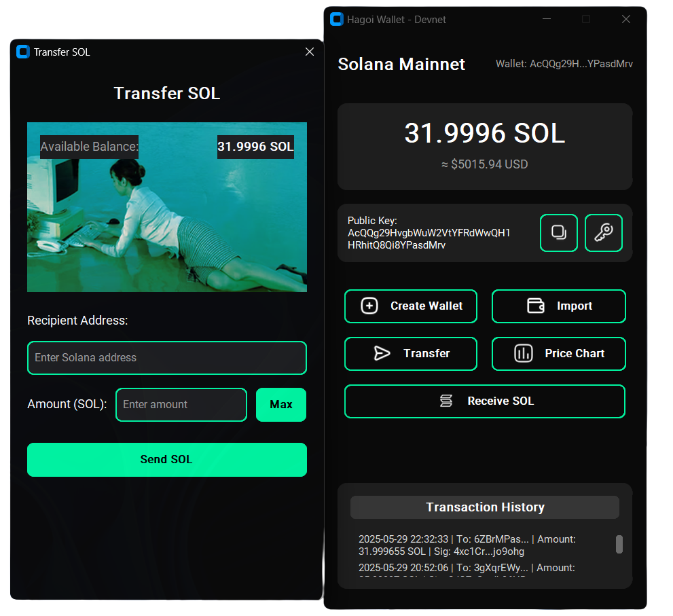Open the Import wallet option
The image size is (673, 616).
coord(558,306)
